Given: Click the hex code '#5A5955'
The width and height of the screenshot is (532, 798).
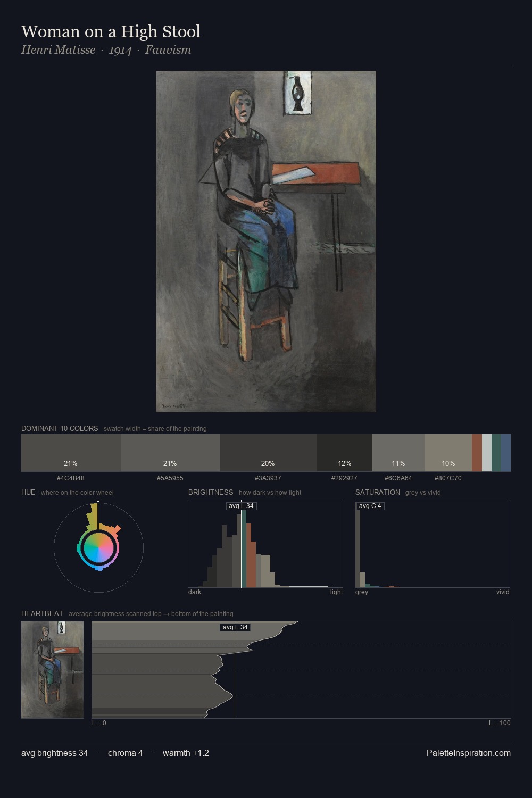Looking at the screenshot, I should tap(170, 478).
